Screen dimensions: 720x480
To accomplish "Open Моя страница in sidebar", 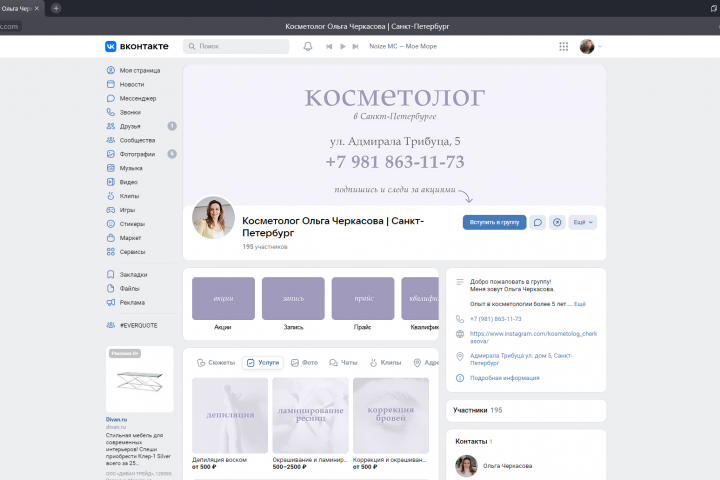I will pyautogui.click(x=140, y=70).
